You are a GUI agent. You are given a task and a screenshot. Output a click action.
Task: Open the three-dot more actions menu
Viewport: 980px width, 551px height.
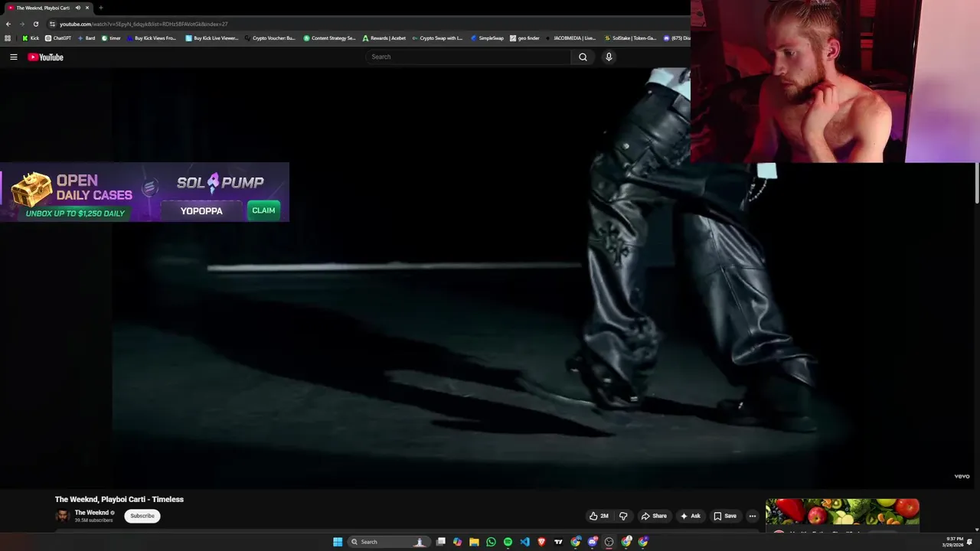coord(753,516)
